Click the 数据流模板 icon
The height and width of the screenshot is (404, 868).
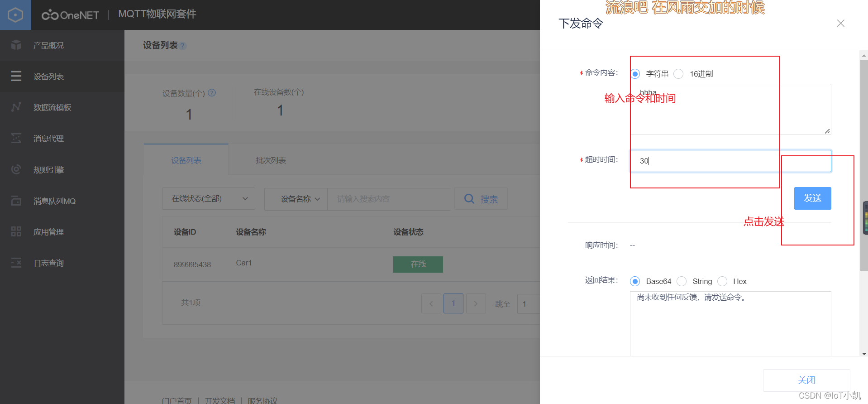(x=16, y=107)
